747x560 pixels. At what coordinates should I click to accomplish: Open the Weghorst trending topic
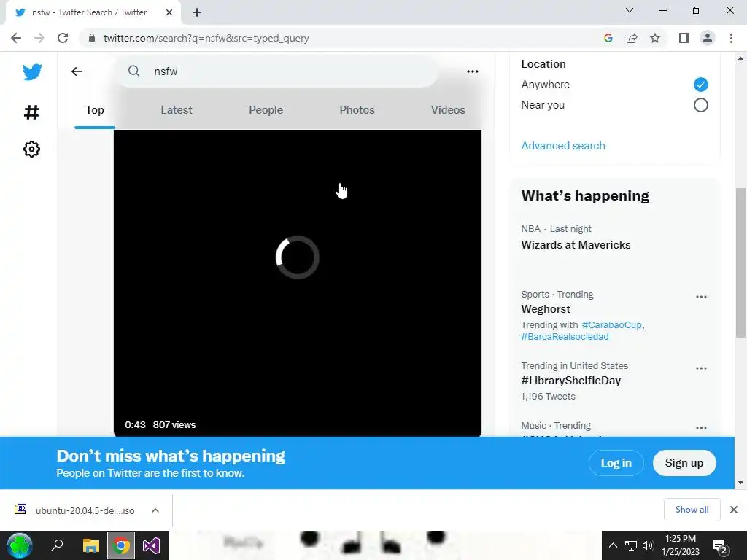[546, 309]
